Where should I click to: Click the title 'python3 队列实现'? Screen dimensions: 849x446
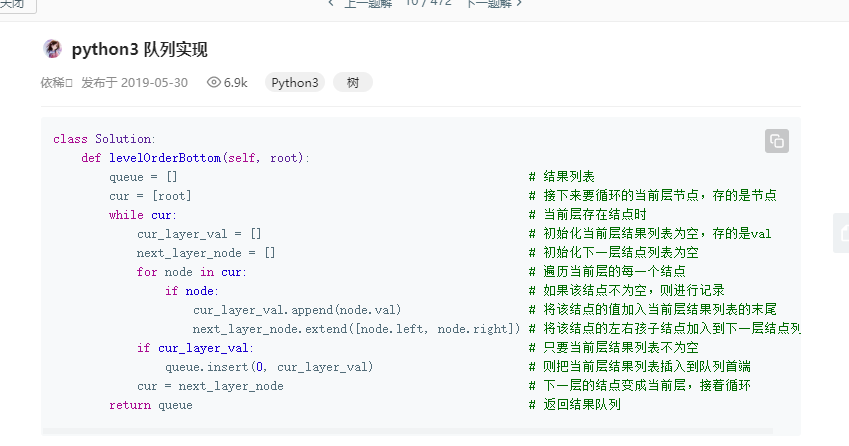pos(139,50)
